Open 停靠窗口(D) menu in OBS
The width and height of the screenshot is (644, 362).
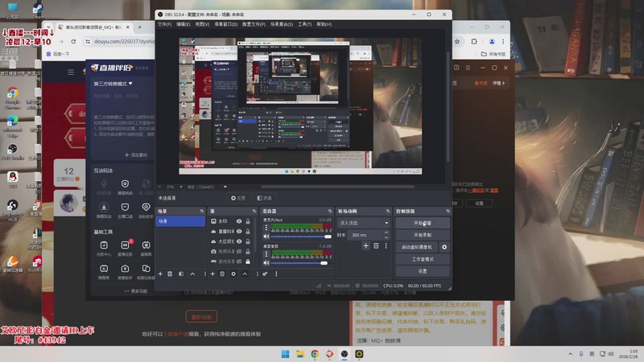pyautogui.click(x=226, y=24)
